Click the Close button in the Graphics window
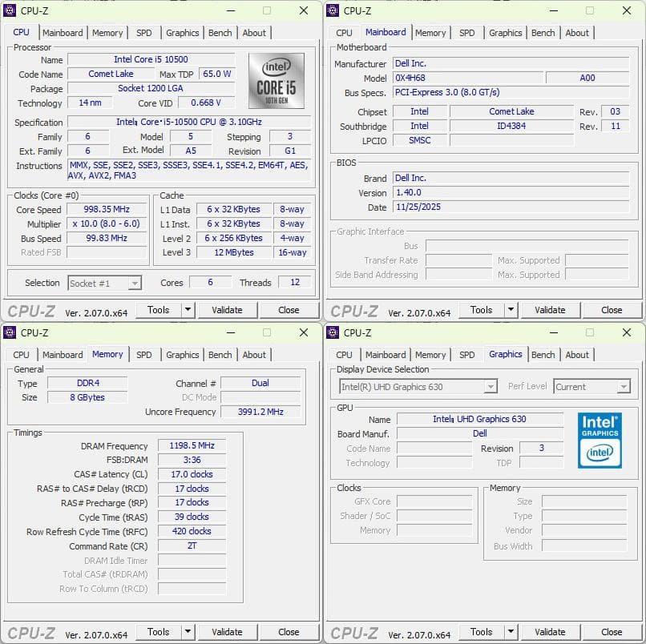Viewport: 646px width, 644px height. coord(612,632)
